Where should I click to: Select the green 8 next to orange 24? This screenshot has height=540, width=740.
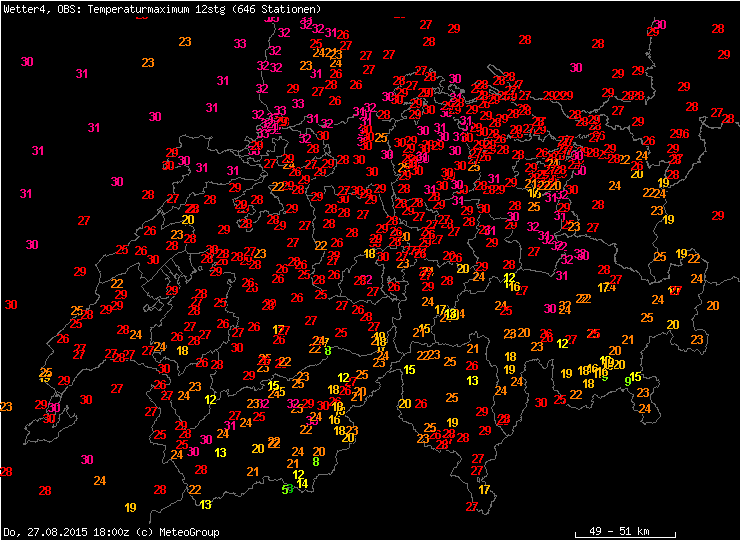pos(327,350)
